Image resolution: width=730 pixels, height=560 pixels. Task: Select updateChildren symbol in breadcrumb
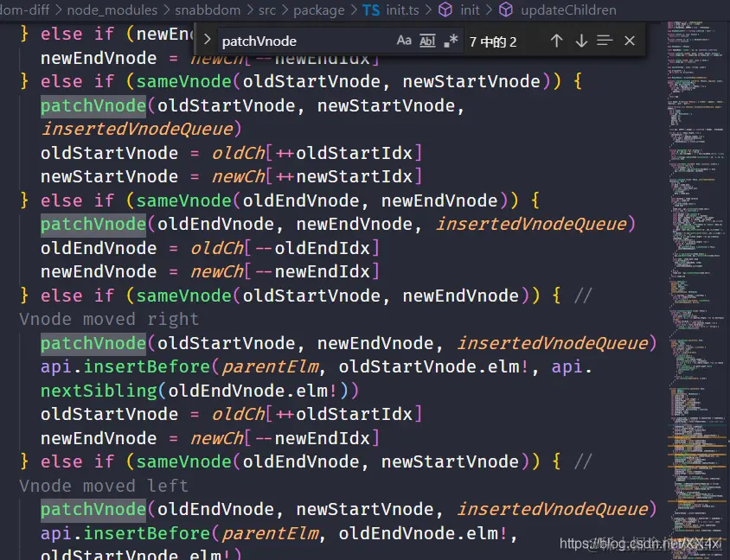pyautogui.click(x=568, y=10)
